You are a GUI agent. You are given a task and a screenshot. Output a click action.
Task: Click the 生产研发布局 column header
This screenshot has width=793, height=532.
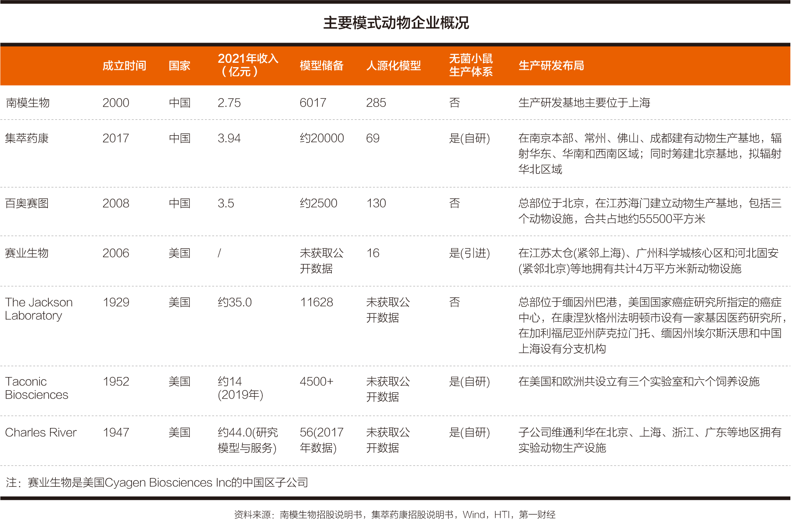551,66
